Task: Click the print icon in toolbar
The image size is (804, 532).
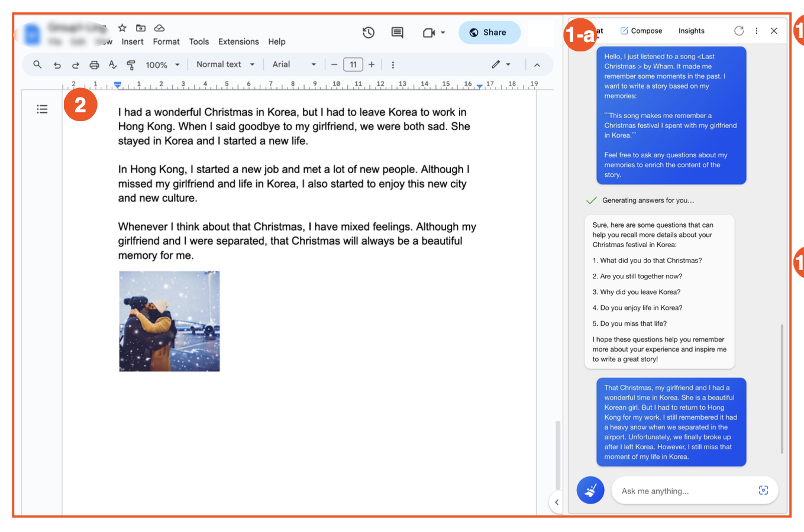Action: coord(94,65)
